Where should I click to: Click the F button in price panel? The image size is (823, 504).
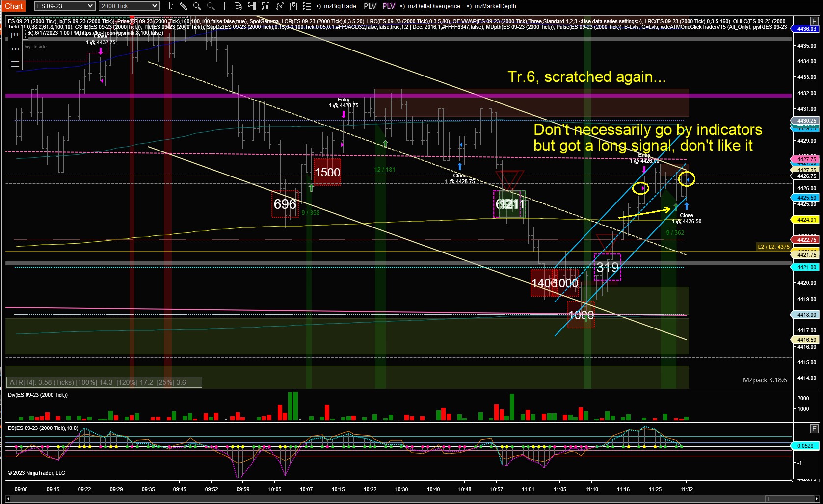pos(815,21)
